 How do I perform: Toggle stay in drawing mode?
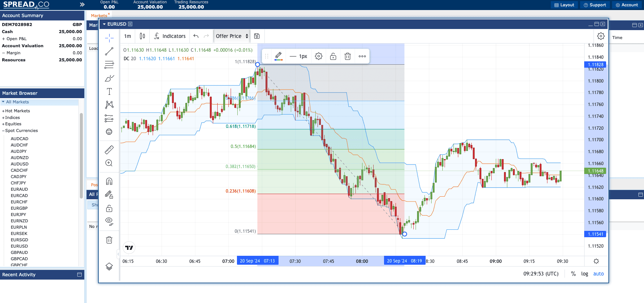109,194
